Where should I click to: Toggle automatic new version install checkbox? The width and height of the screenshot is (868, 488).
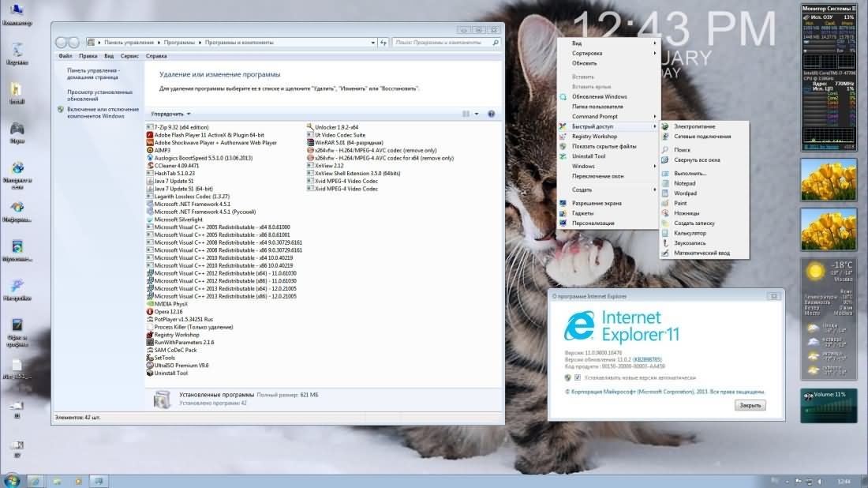coord(578,377)
